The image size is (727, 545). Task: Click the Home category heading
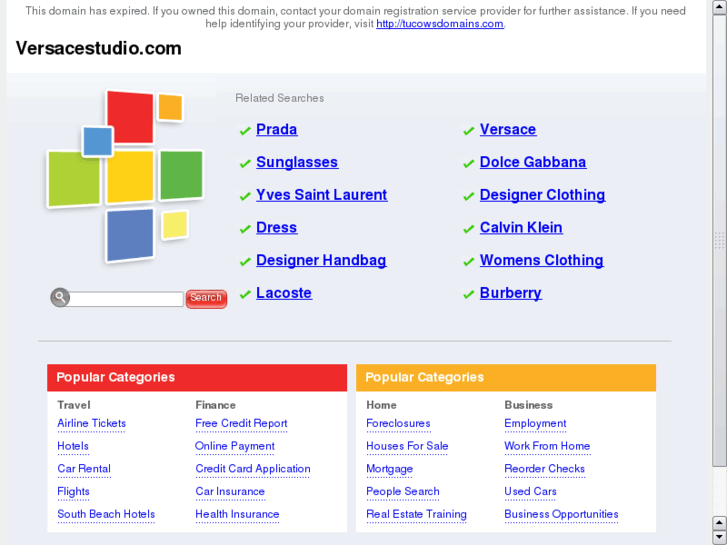pos(381,405)
